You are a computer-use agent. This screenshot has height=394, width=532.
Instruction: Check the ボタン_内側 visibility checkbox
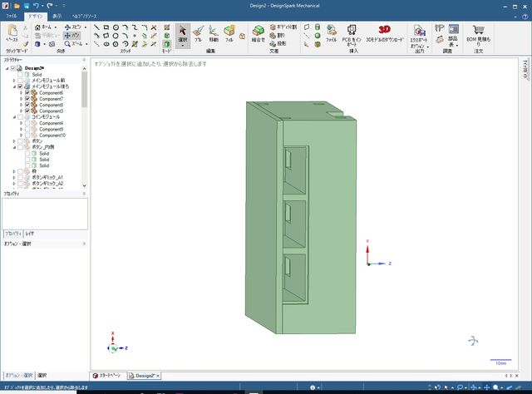coord(20,147)
